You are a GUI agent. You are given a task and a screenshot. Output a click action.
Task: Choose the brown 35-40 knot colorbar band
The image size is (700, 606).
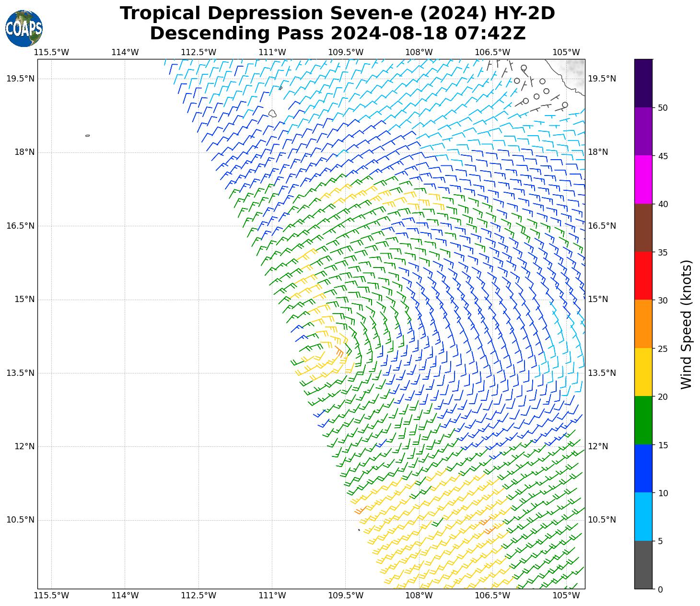click(x=643, y=228)
